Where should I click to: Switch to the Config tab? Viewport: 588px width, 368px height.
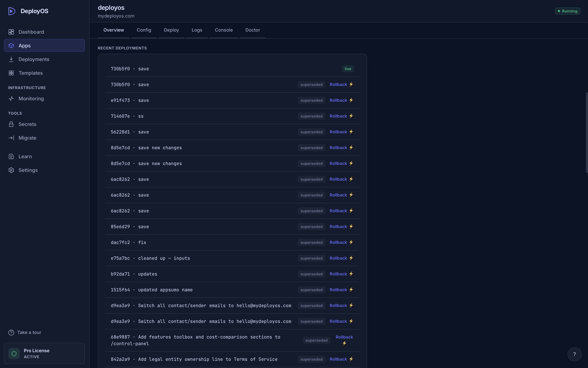[144, 30]
